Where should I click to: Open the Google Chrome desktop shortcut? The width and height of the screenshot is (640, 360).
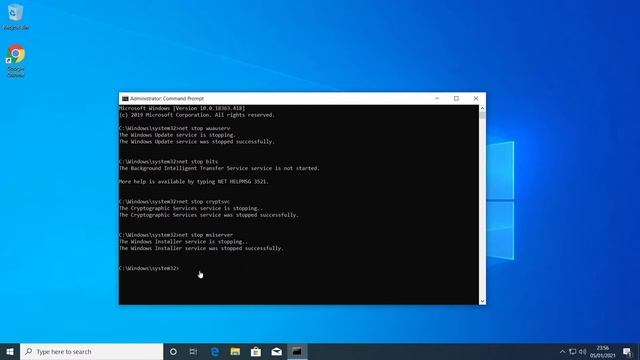pos(16,60)
